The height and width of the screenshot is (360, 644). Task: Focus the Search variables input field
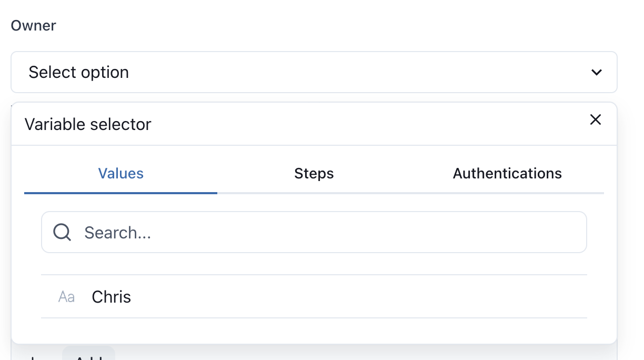314,232
